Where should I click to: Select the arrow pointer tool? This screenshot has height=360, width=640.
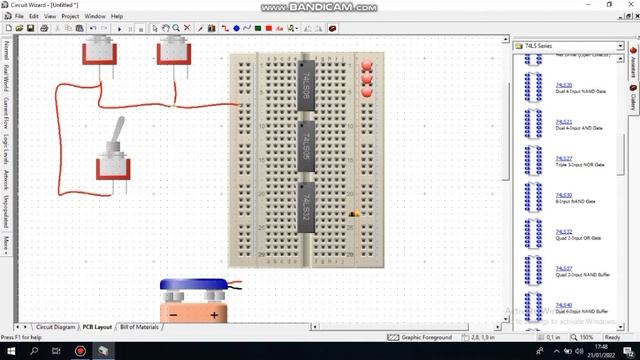[155, 28]
